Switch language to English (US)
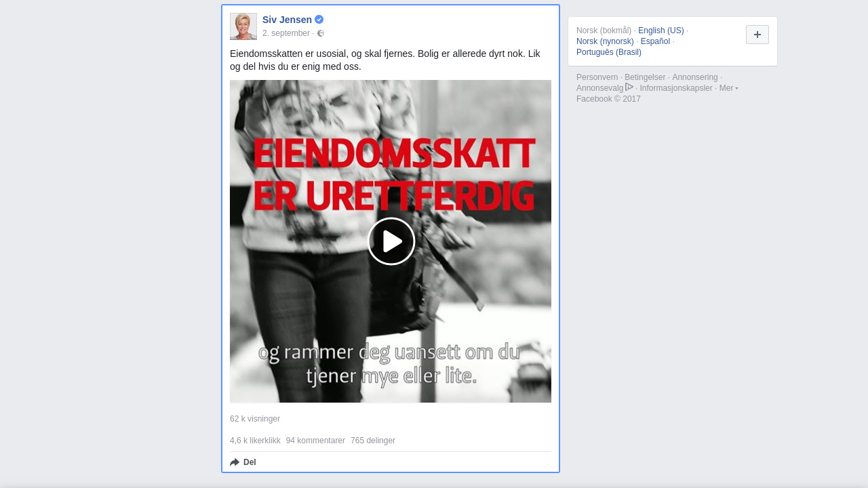Viewport: 868px width, 488px height. pos(660,30)
